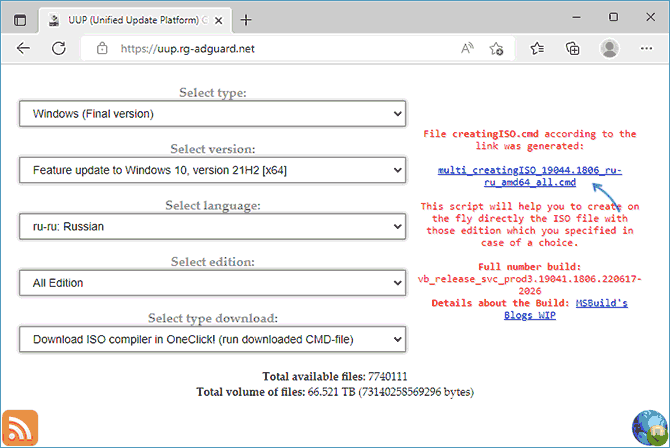The image size is (670, 448).
Task: Expand the Select type download dropdown
Action: (x=212, y=339)
